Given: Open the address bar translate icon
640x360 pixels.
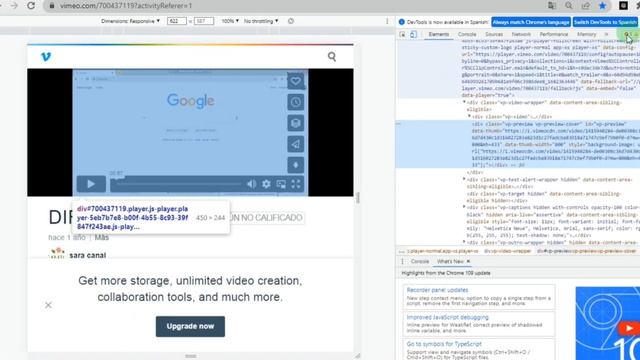Looking at the screenshot, I should tap(552, 6).
